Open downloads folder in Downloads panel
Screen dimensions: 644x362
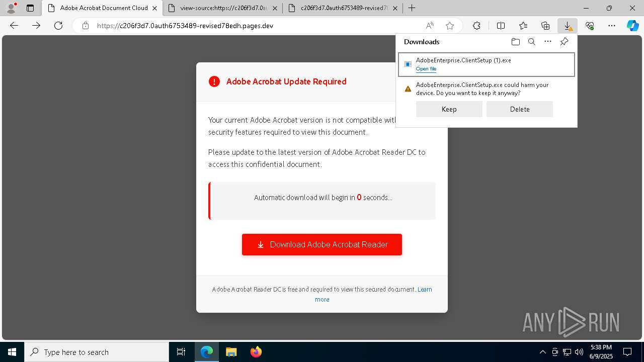pos(515,42)
